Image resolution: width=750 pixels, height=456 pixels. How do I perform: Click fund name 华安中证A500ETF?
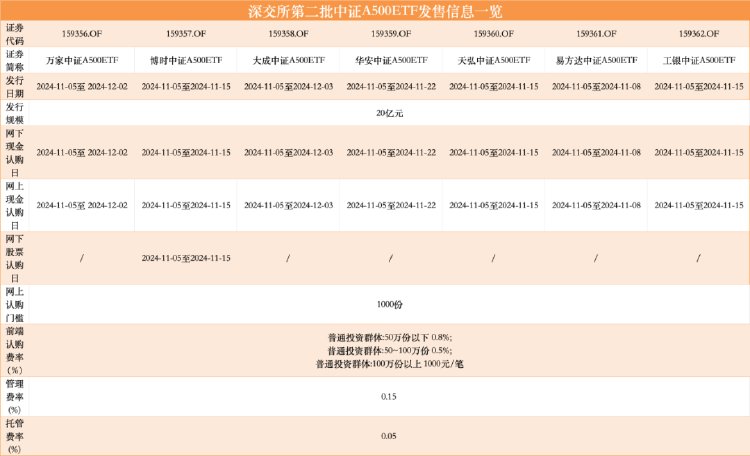(391, 60)
